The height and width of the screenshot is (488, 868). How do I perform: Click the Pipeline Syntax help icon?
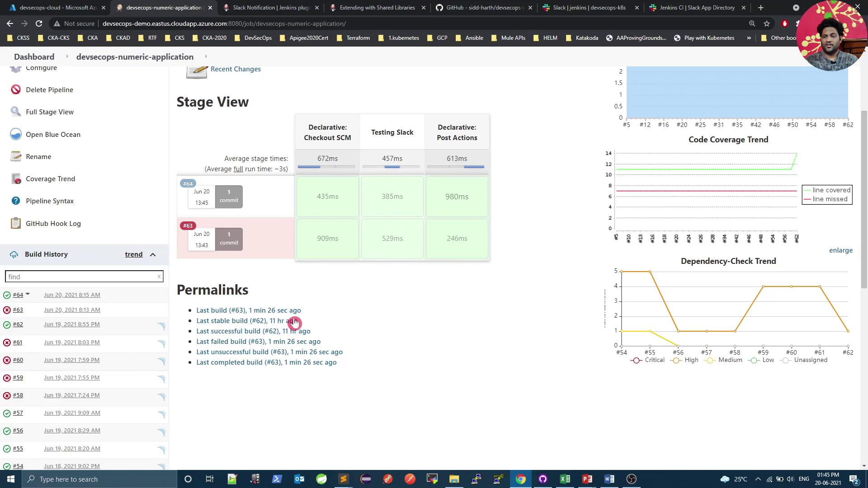(x=16, y=201)
